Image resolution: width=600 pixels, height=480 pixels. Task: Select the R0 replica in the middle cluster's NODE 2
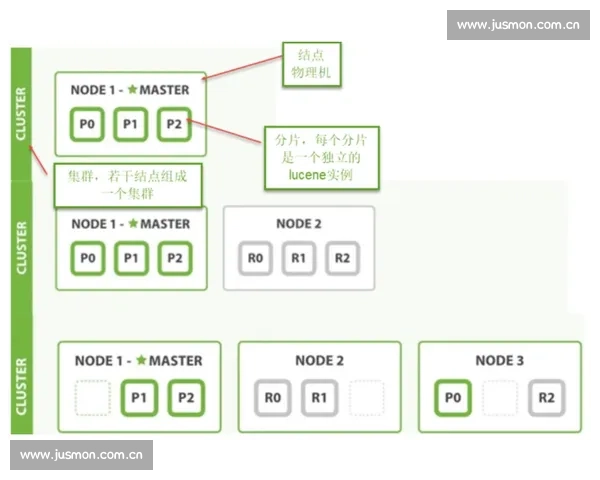[256, 258]
